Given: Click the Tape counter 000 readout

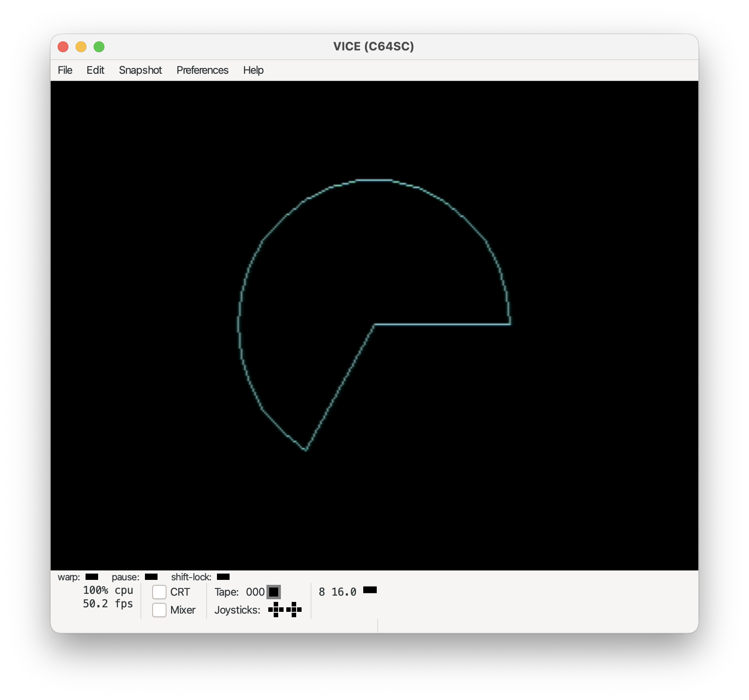Looking at the screenshot, I should pos(255,592).
